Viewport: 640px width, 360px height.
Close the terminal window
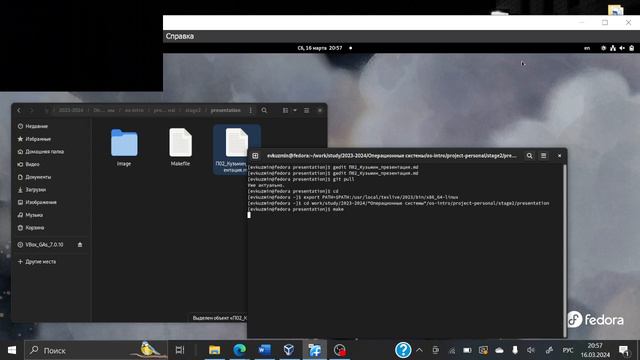(x=559, y=156)
